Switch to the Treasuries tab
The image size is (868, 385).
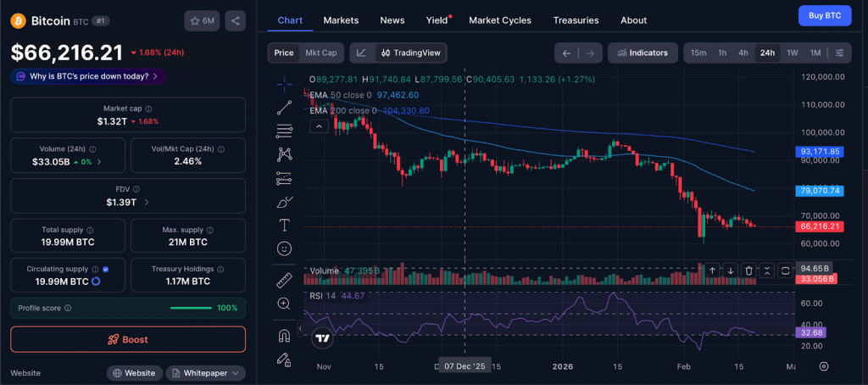pyautogui.click(x=576, y=20)
